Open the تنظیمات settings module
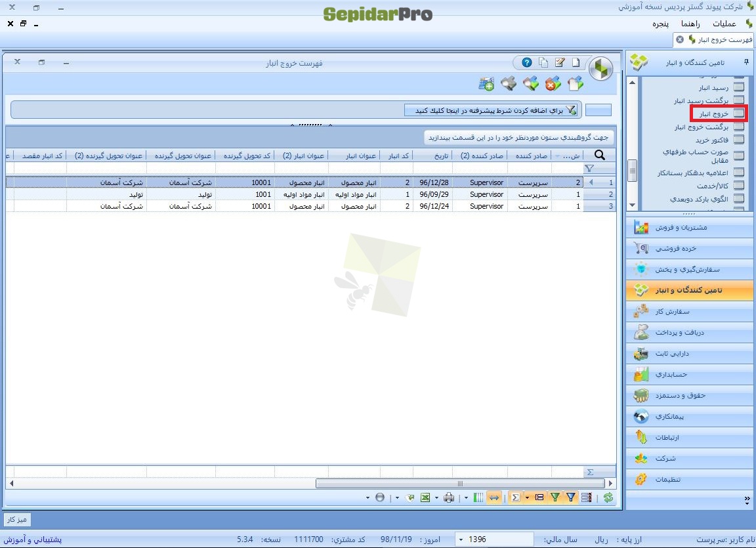Screen dimensions: 756x548 [x=690, y=480]
